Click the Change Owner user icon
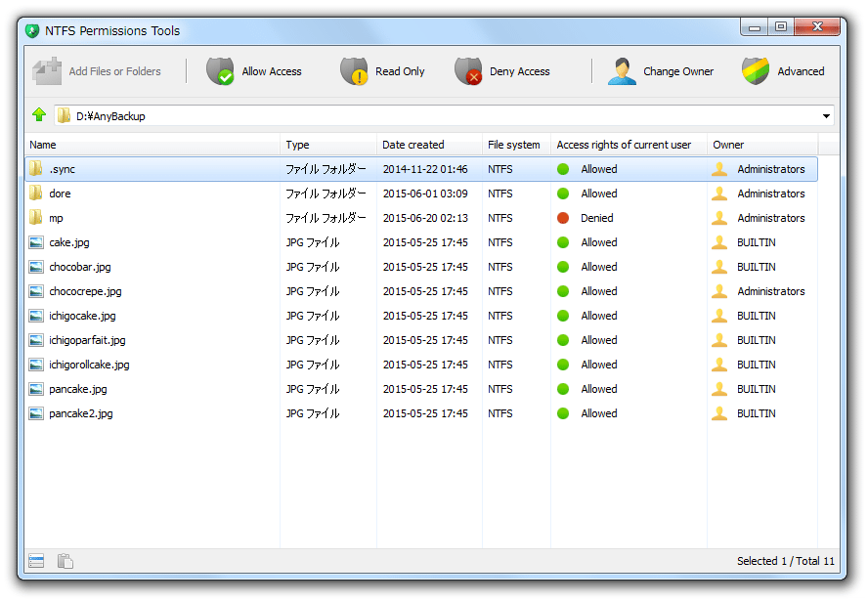Screen dimensions: 868x602 coord(622,71)
